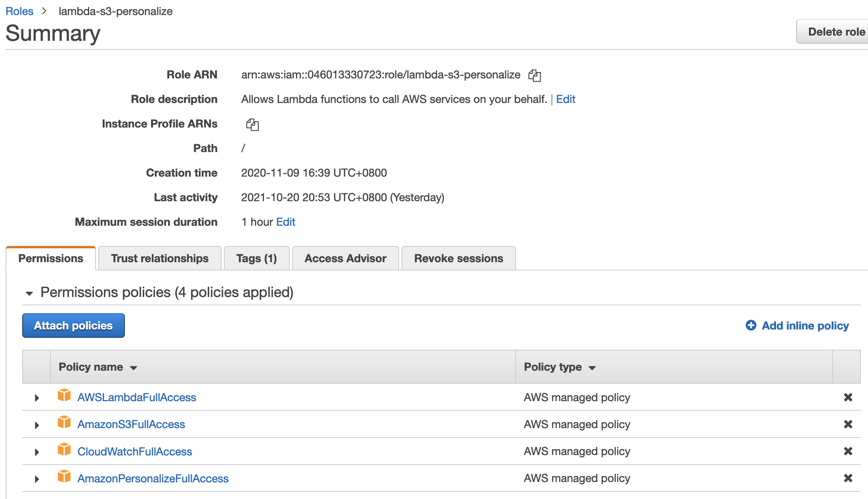Select the Role ARN text value
868x499 pixels.
click(x=381, y=74)
